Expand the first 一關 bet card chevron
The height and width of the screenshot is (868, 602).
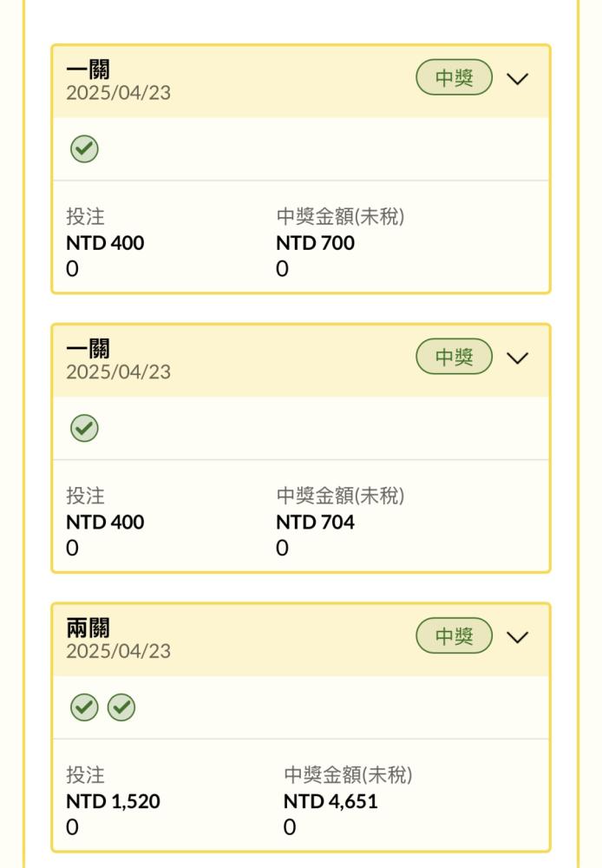click(x=517, y=79)
